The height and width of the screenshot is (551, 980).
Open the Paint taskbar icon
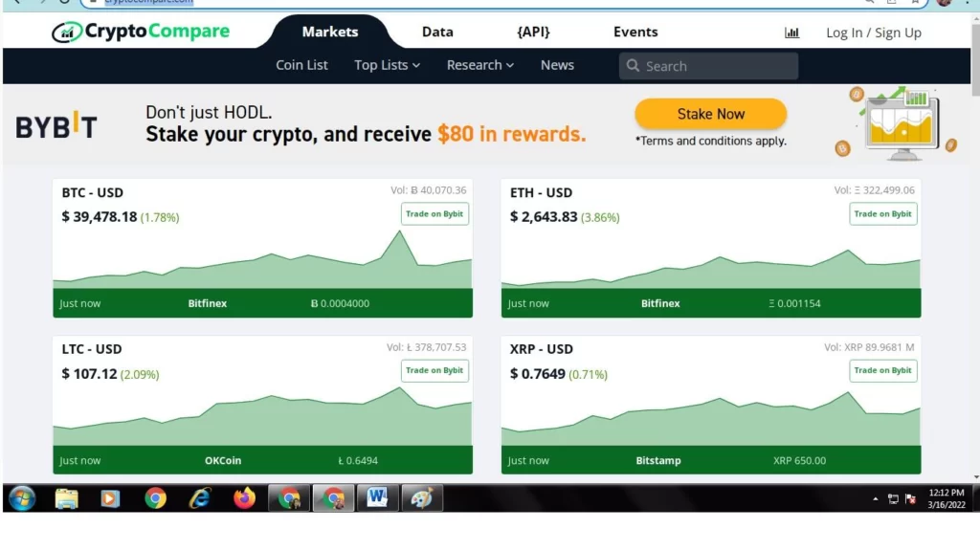click(422, 498)
